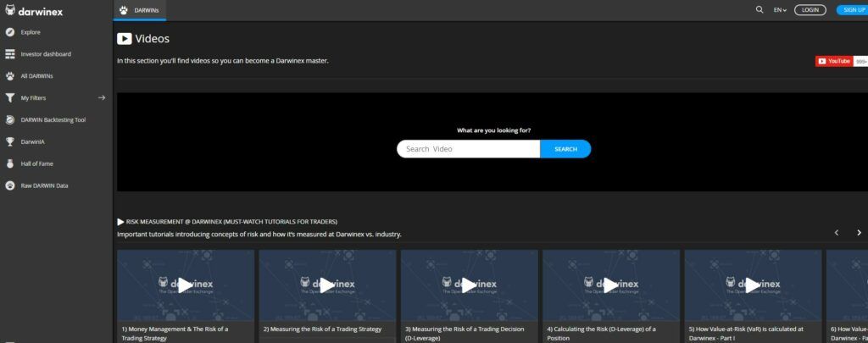
Task: Select the DARWINs tab
Action: [x=140, y=10]
